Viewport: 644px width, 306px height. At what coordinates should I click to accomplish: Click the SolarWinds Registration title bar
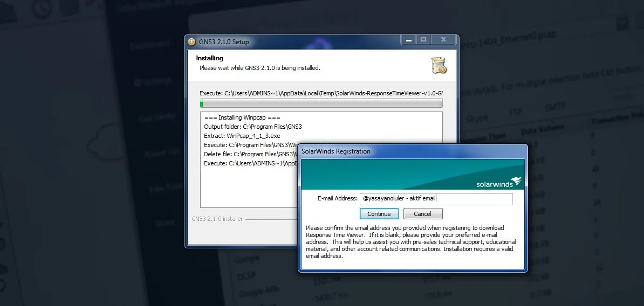(x=413, y=151)
